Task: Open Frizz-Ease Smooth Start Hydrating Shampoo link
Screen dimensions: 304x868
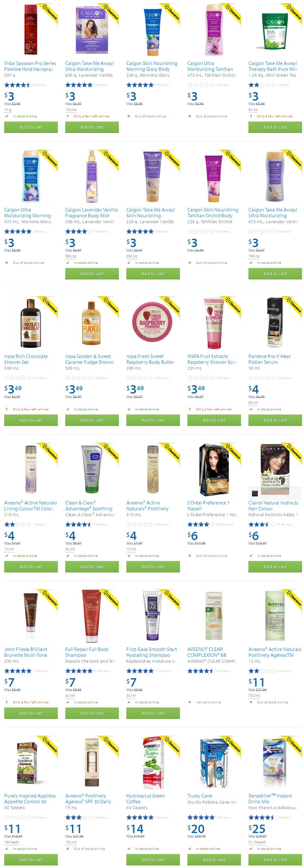Action: [152, 652]
